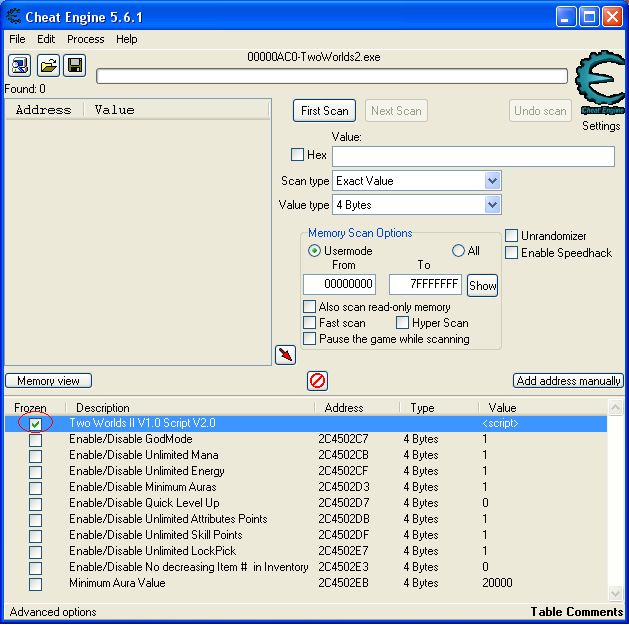Open Advanced options
The image size is (629, 626).
point(53,612)
